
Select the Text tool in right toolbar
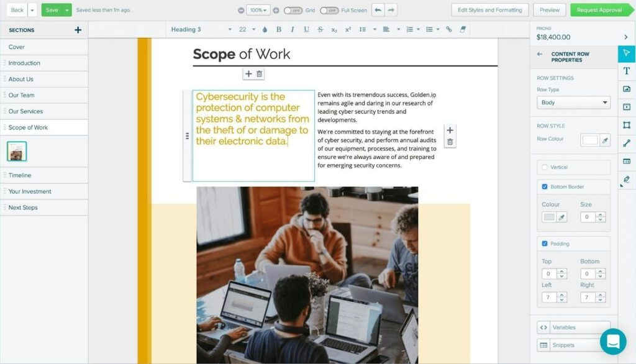click(x=627, y=71)
